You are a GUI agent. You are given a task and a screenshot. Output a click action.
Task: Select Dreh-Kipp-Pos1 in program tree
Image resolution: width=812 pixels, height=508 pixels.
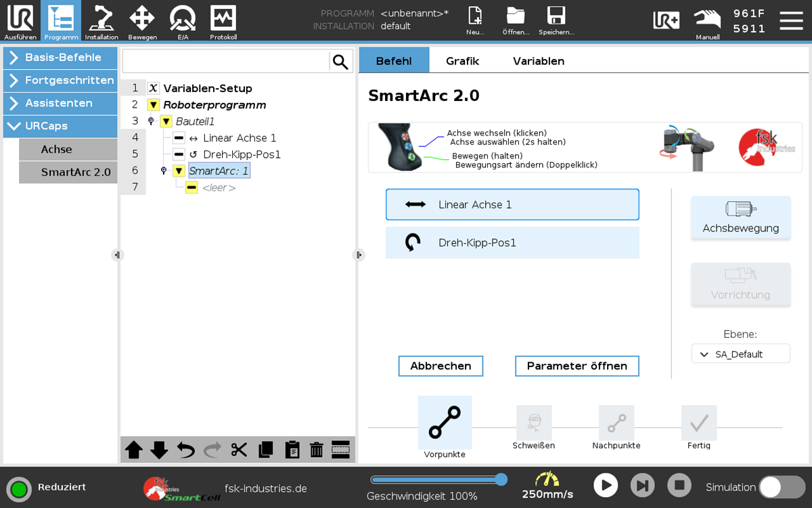242,154
